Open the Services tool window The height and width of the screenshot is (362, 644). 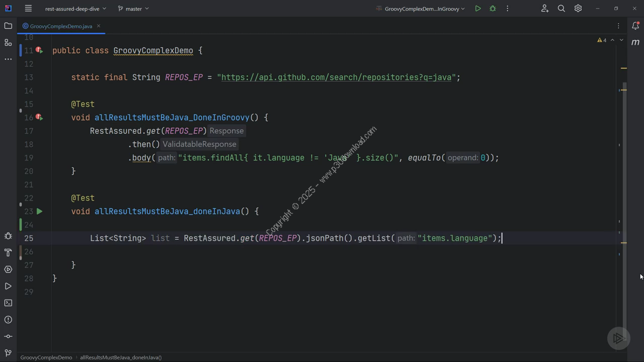click(8, 269)
